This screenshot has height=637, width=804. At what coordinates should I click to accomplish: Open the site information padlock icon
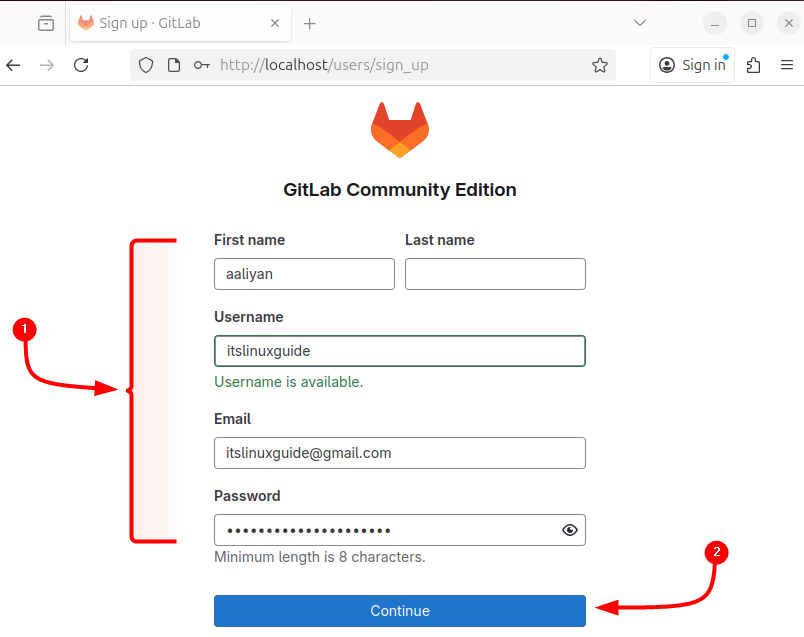173,64
